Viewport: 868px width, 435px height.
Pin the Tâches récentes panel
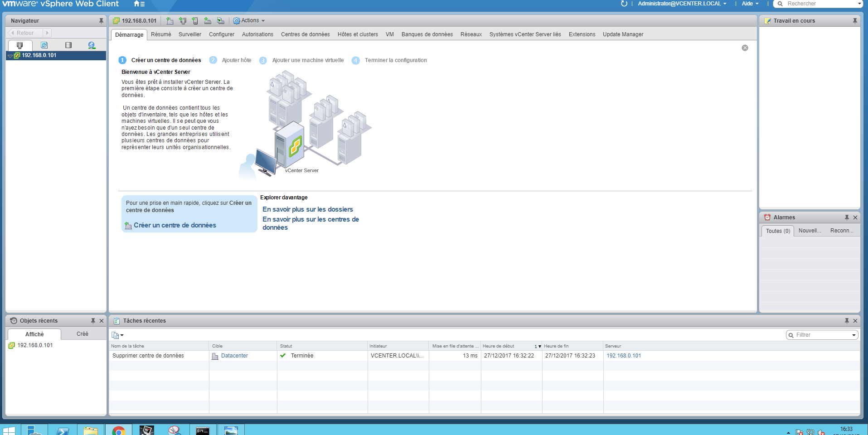point(847,321)
